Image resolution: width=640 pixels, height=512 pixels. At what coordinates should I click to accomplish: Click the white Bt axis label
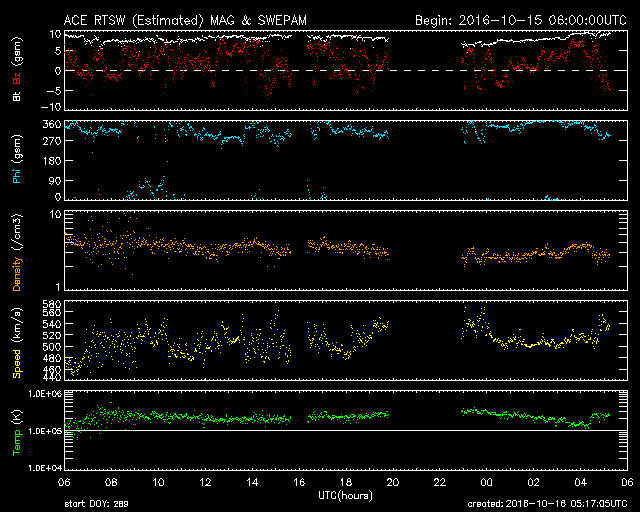17,96
